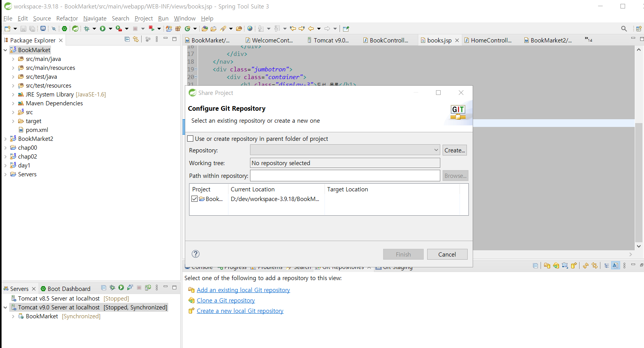Click the Pin Editor icon in toolbar
This screenshot has width=644, height=348.
coord(346,29)
